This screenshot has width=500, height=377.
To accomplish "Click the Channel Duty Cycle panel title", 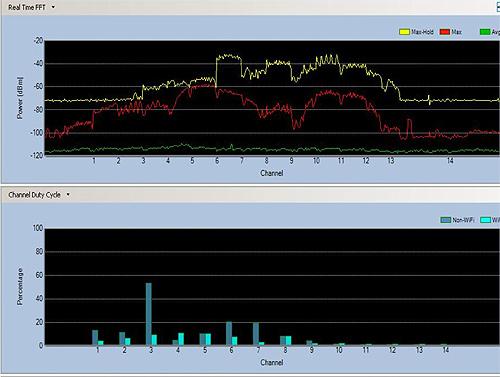I will pos(34,195).
